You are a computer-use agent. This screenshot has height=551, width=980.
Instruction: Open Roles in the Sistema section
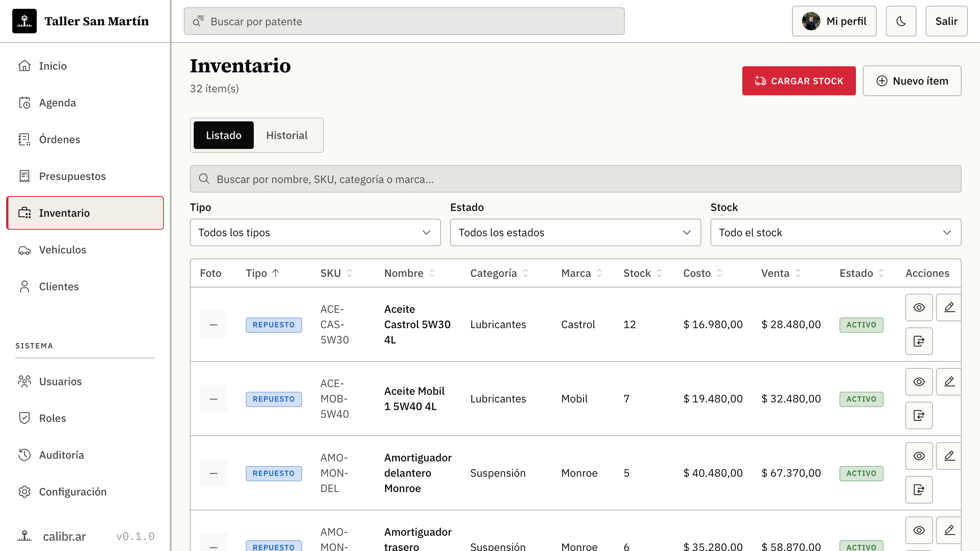pos(85,418)
